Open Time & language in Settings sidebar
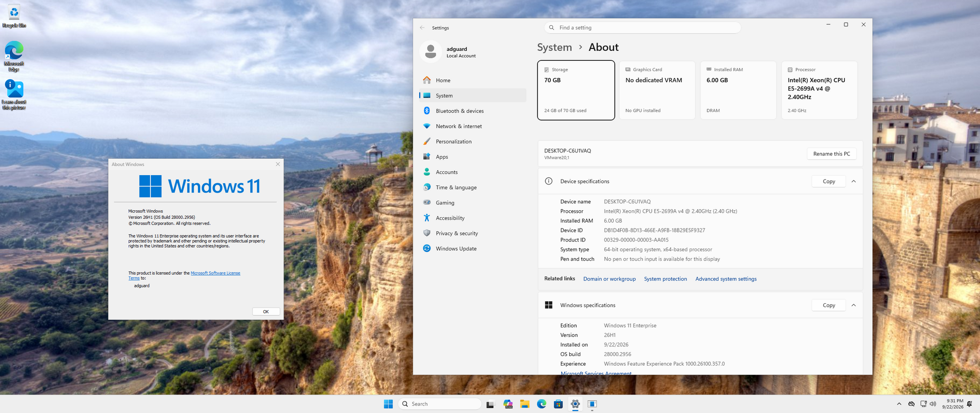 pos(473,187)
